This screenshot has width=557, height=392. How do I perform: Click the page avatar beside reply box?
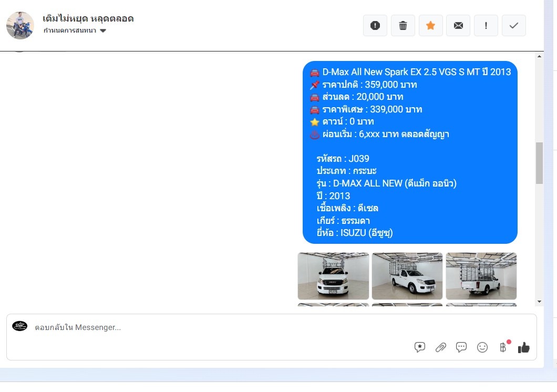20,326
